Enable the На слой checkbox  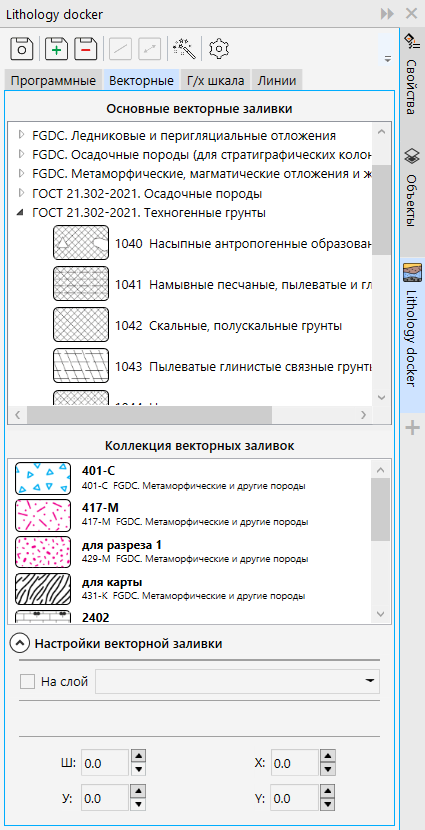27,682
